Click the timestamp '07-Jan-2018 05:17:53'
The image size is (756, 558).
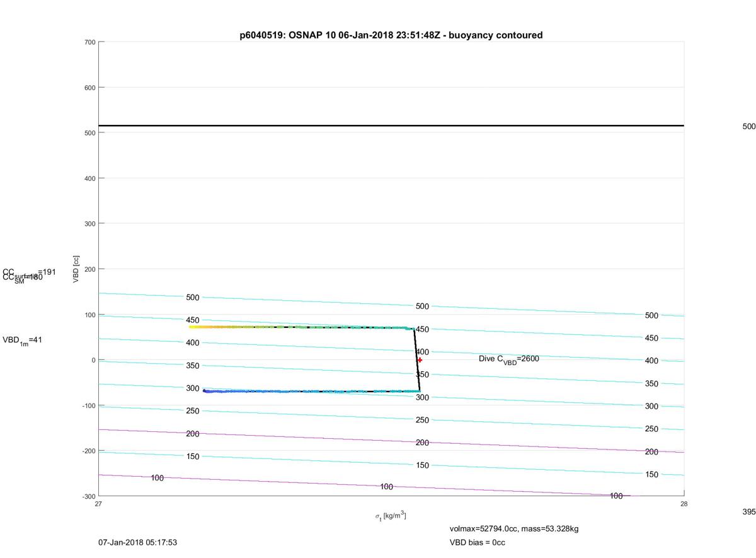point(137,542)
